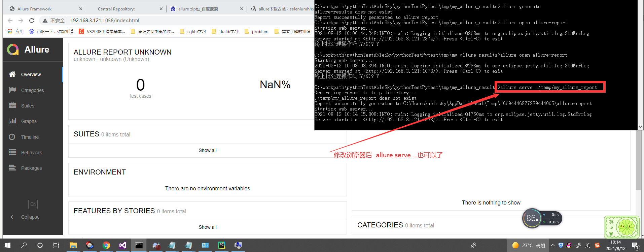Collapse the Allure sidebar
This screenshot has height=252, width=644.
pyautogui.click(x=25, y=217)
